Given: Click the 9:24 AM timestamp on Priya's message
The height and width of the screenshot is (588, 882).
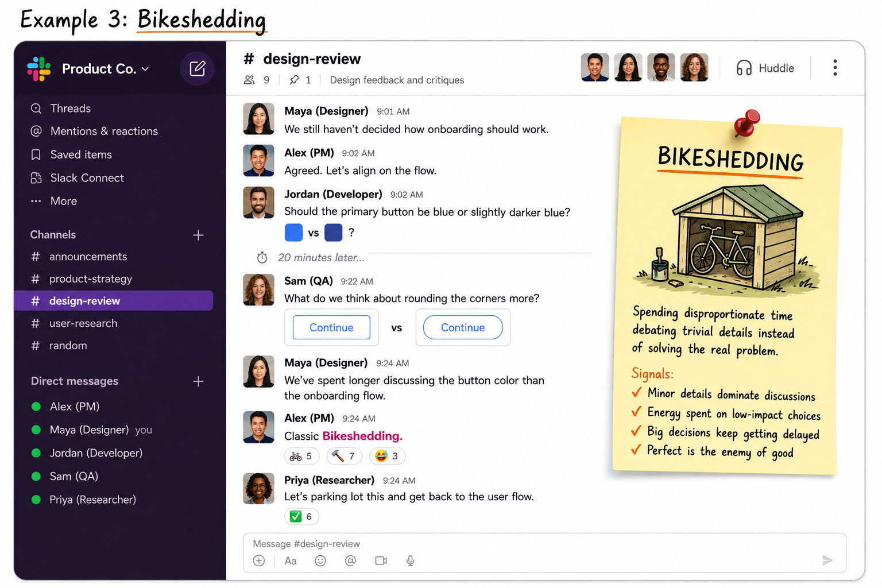Looking at the screenshot, I should [x=399, y=481].
